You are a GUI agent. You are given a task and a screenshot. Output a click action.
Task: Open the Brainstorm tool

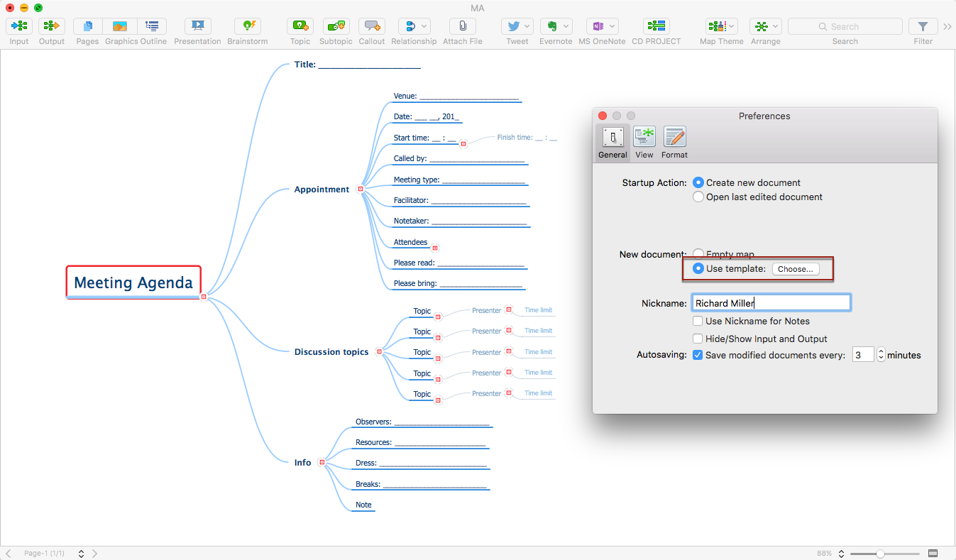point(248,26)
